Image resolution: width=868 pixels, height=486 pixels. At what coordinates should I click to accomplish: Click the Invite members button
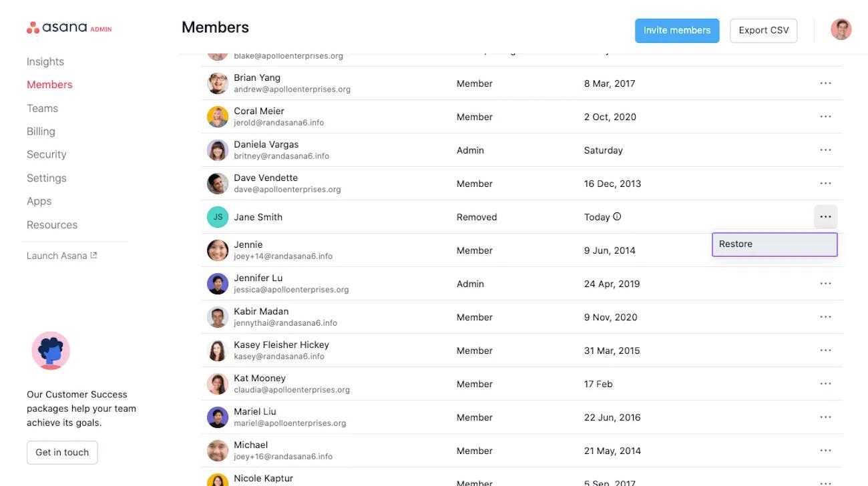677,30
